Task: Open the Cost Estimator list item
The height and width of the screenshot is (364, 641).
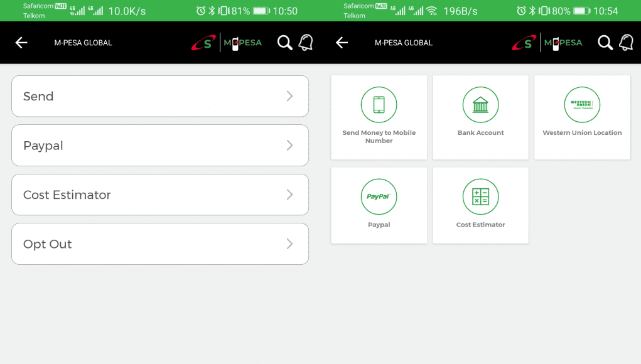Action: click(x=160, y=195)
